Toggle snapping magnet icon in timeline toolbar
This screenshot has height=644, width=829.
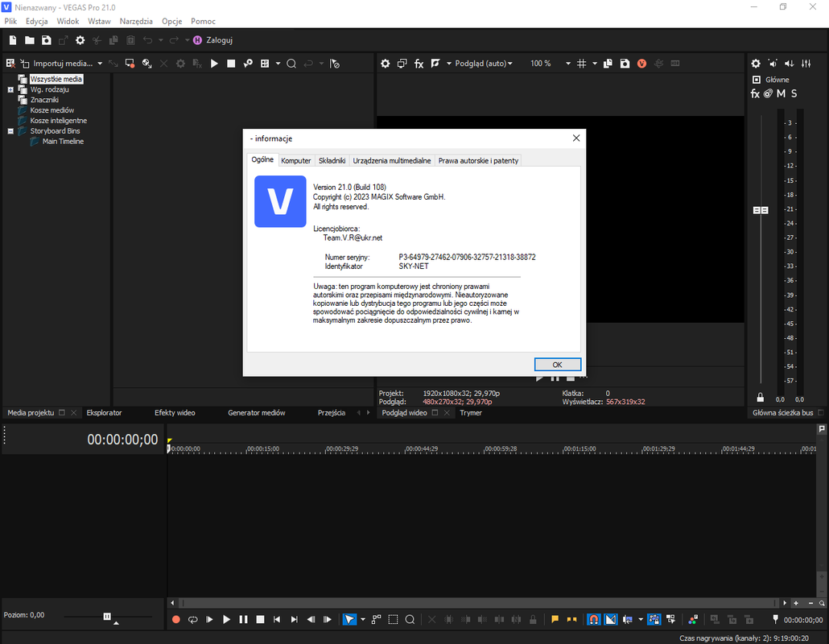tap(594, 619)
